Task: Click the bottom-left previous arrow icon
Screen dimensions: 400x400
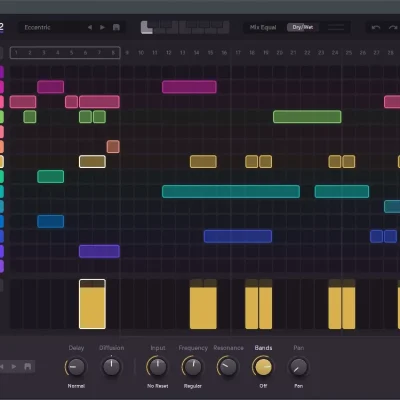Action: tap(2, 367)
